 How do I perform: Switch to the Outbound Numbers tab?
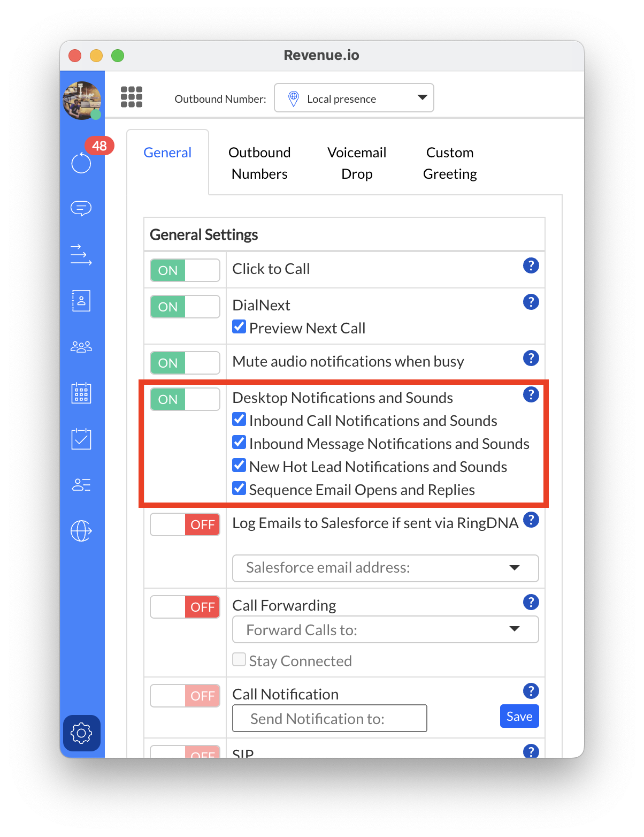coord(259,163)
